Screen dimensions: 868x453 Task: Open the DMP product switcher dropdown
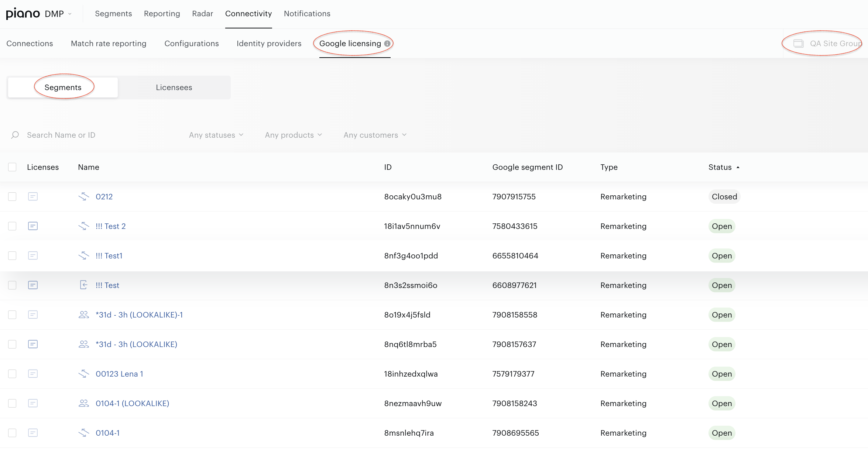tap(58, 14)
